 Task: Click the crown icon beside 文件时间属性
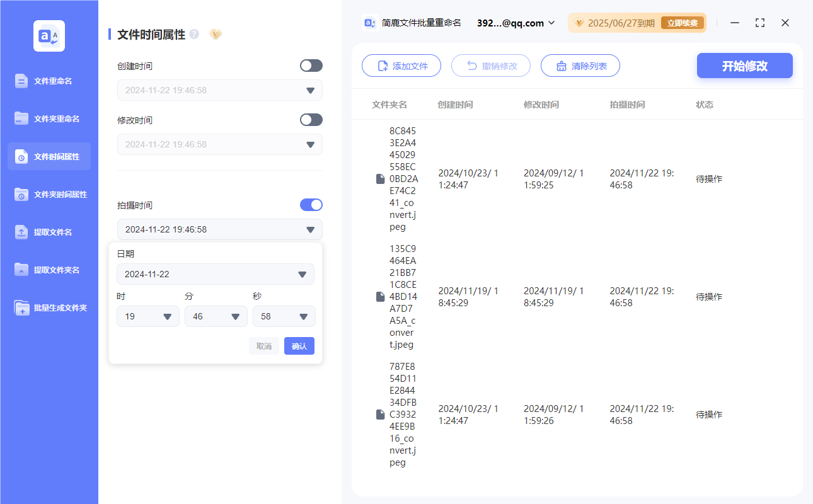216,35
